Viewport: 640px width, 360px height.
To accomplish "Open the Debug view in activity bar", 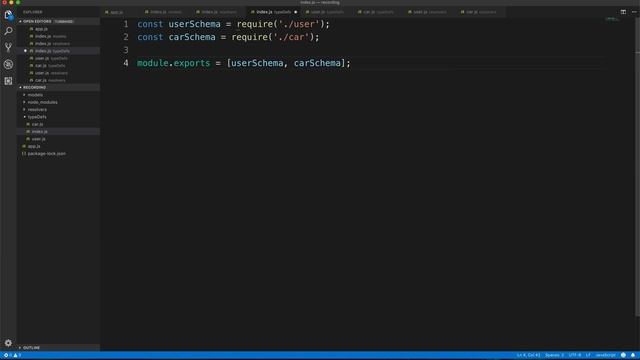I will click(8, 64).
